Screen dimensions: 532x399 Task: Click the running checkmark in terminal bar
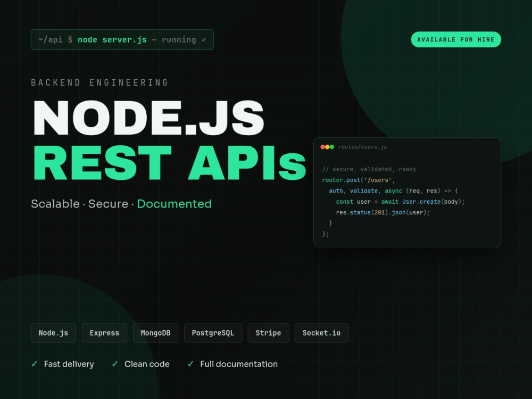204,40
